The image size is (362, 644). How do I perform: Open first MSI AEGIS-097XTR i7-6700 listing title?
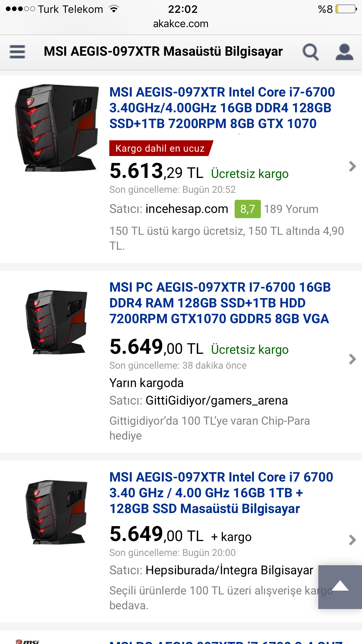click(x=222, y=108)
